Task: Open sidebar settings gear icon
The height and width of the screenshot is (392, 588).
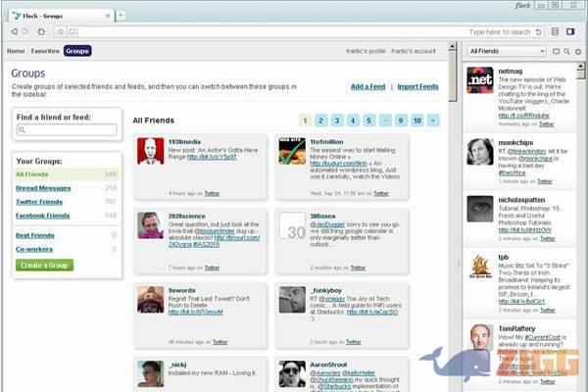Action: (x=578, y=51)
